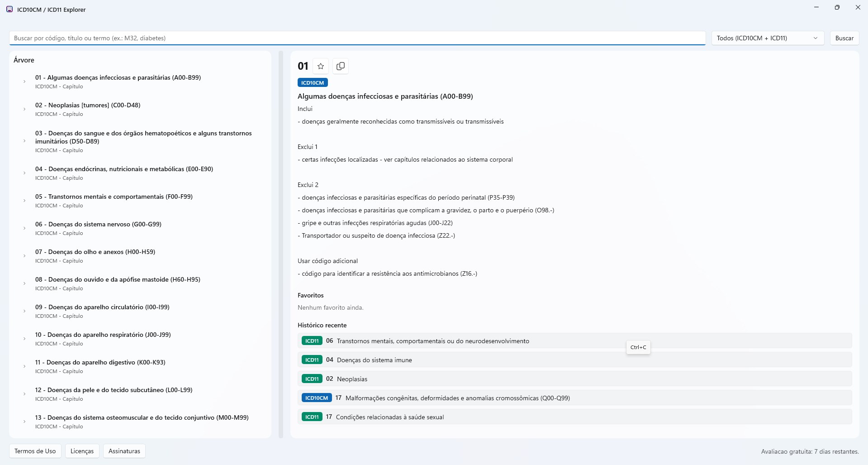Click the ICD10CM / ICD11 Explorer app icon
This screenshot has height=465, width=868.
click(9, 9)
